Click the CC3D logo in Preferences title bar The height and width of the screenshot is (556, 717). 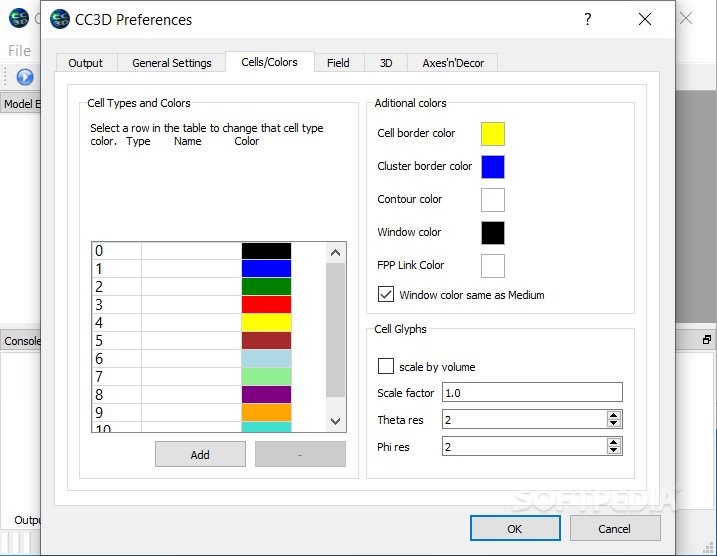60,19
